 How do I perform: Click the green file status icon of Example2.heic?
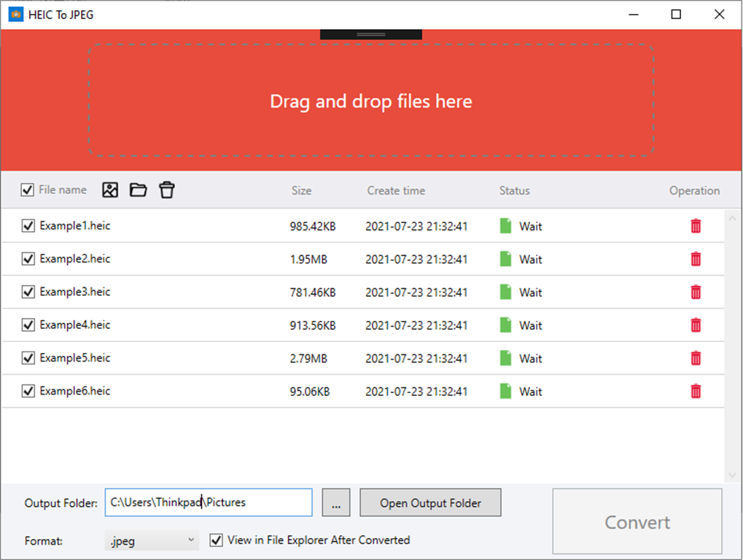pyautogui.click(x=505, y=259)
